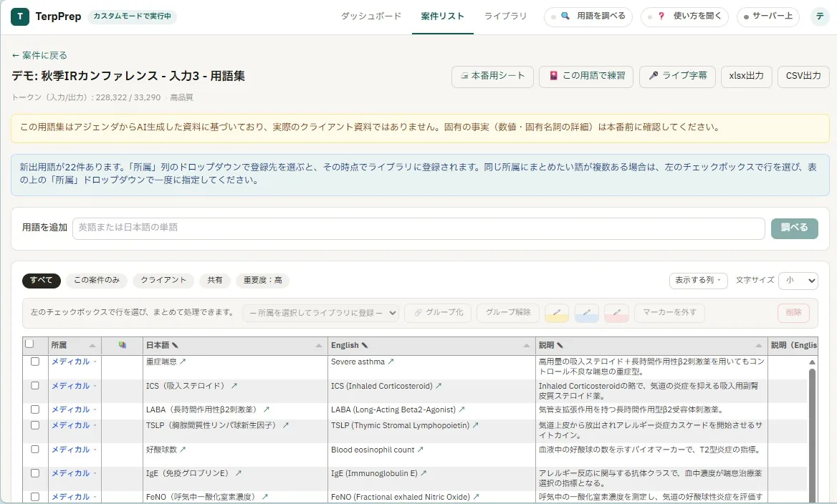Viewport: 837px width, 504px height.
Task: Select the LABA row checkbox
Action: click(35, 409)
